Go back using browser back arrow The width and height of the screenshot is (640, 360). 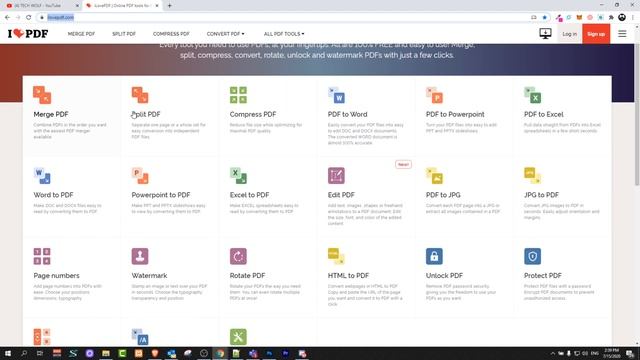click(7, 17)
